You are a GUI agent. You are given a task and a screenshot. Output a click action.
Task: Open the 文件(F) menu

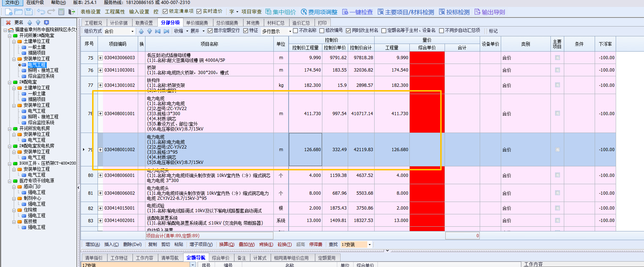(x=12, y=3)
